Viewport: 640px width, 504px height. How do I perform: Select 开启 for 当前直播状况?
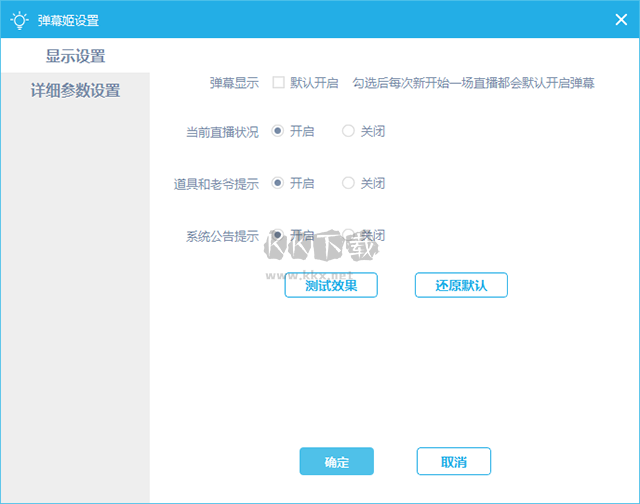tap(278, 131)
